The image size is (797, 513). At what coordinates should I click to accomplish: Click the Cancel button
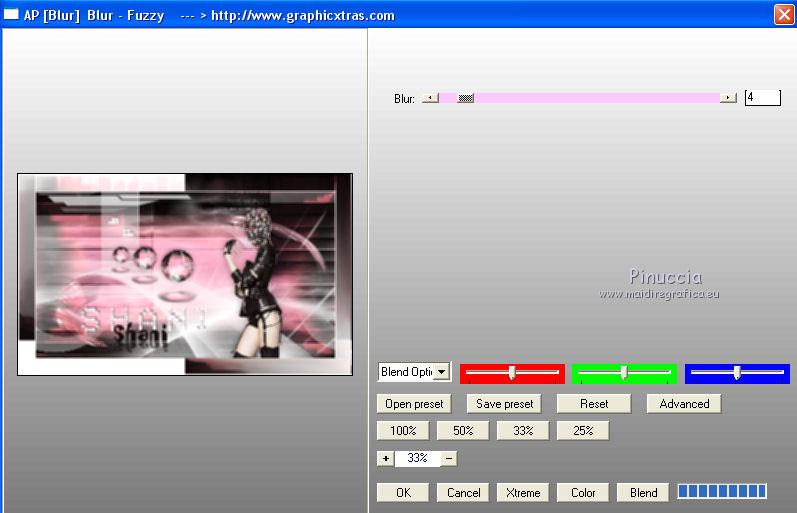pos(463,493)
